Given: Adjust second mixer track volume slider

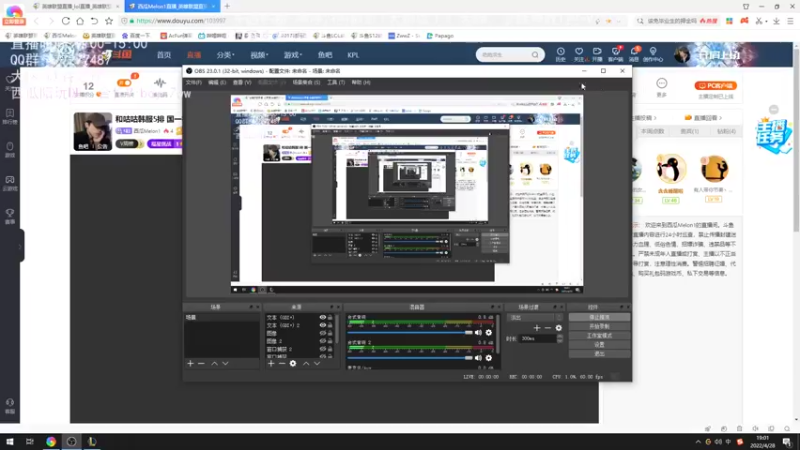Looking at the screenshot, I should pos(410,358).
